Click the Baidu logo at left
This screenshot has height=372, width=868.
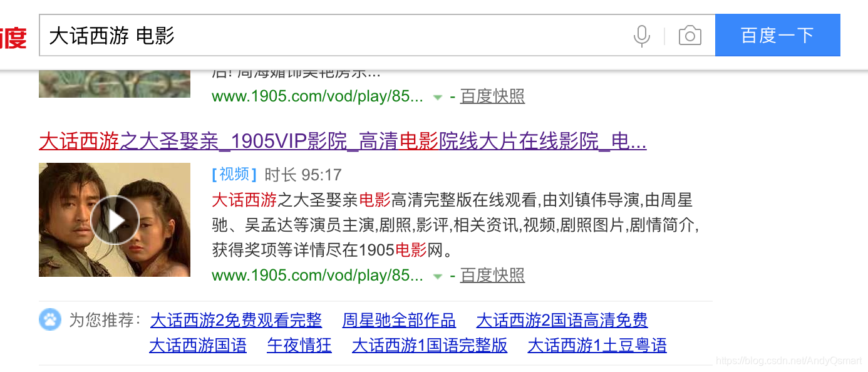(13, 37)
